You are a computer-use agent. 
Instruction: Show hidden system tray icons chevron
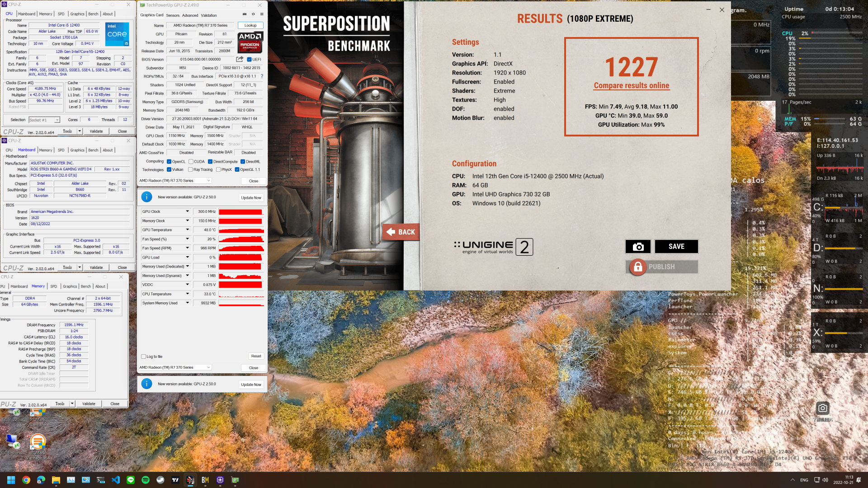click(793, 480)
